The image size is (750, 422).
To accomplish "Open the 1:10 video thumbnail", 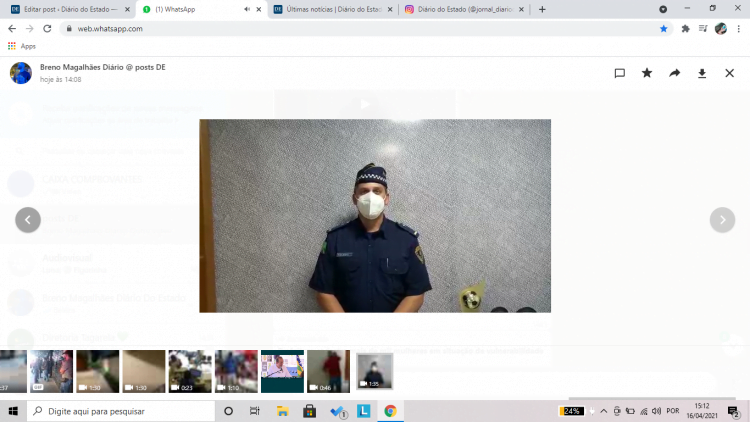I will click(236, 371).
